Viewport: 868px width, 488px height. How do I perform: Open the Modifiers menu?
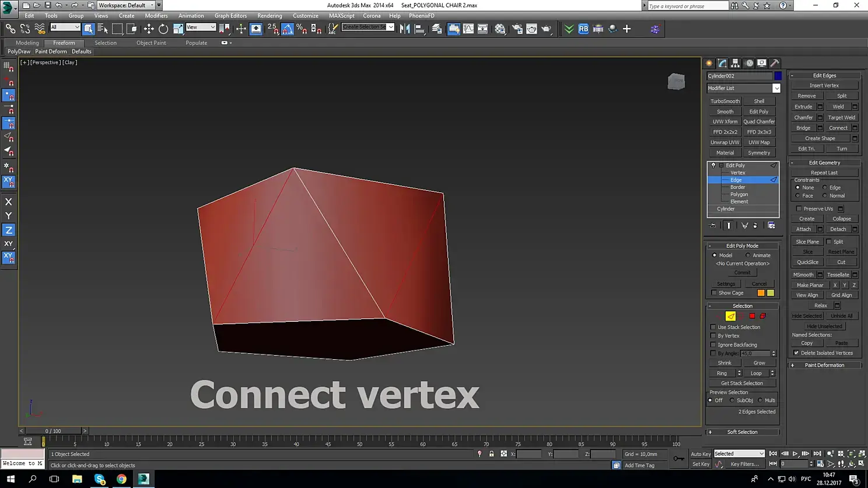[156, 16]
